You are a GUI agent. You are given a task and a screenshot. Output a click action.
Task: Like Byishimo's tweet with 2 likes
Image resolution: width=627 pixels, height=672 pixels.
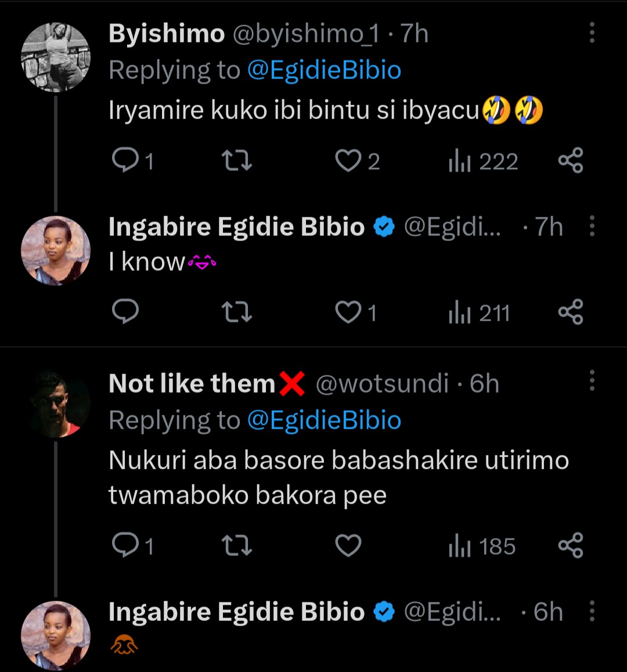[348, 161]
